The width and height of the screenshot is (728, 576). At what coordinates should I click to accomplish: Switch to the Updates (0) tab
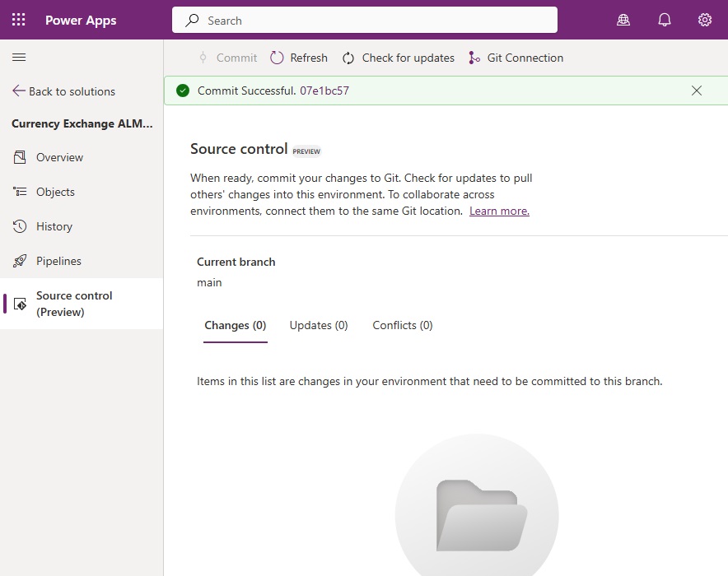click(319, 326)
